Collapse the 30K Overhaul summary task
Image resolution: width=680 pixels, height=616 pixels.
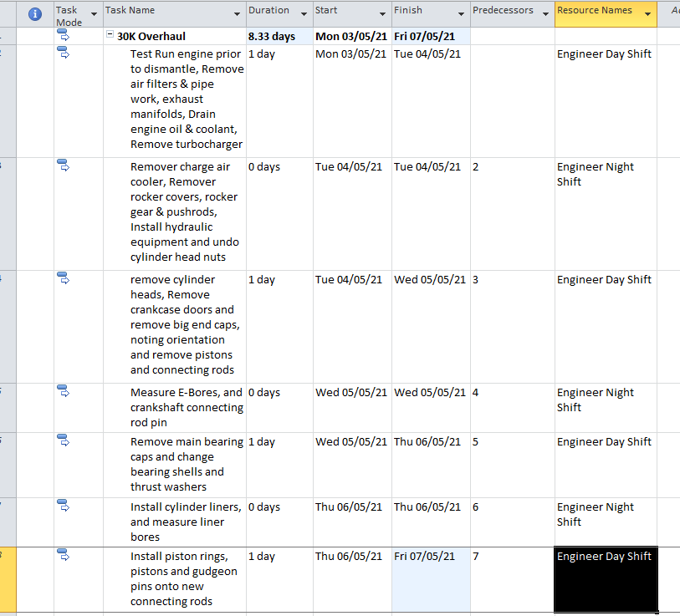coord(110,37)
